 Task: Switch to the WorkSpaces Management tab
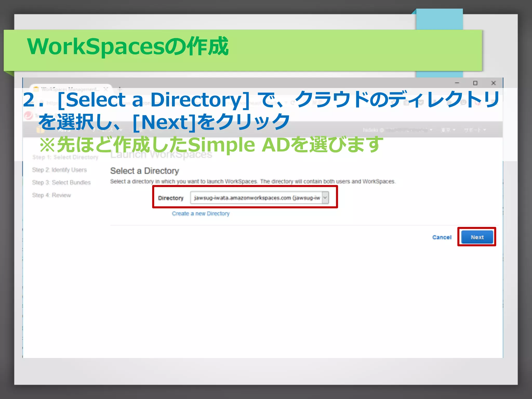pyautogui.click(x=70, y=89)
